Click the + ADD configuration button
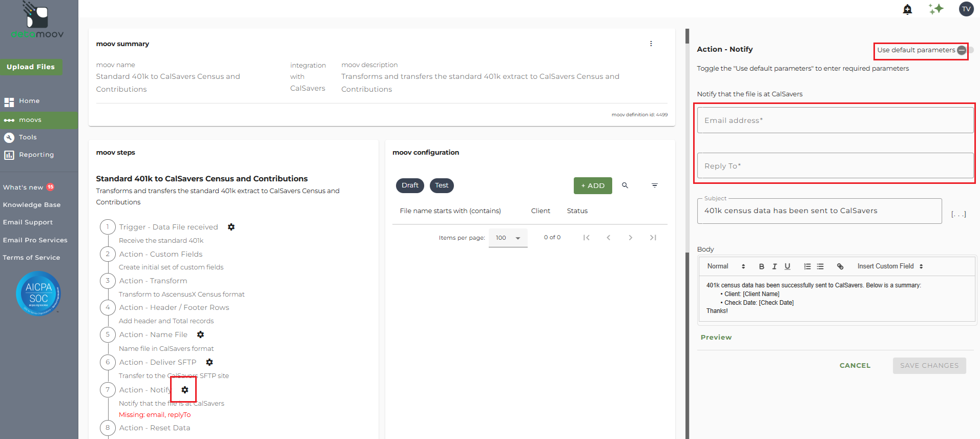Screen dimensions: 980x439 [593, 185]
